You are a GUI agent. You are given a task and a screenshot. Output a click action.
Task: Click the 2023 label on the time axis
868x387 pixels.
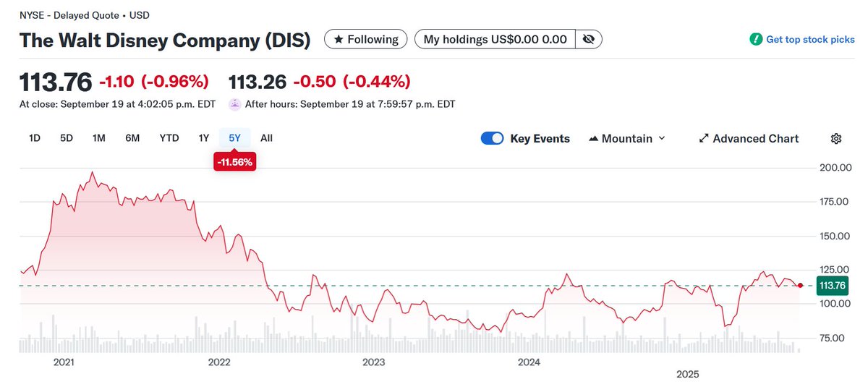tap(373, 362)
